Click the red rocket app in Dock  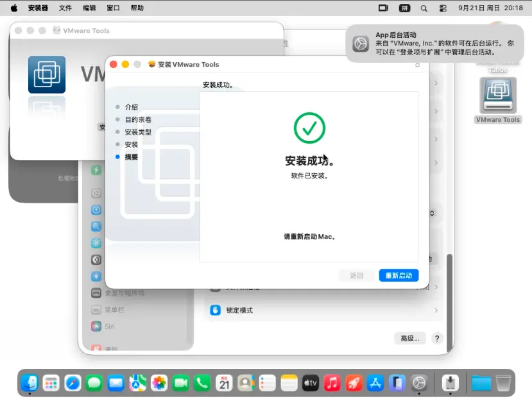354,383
